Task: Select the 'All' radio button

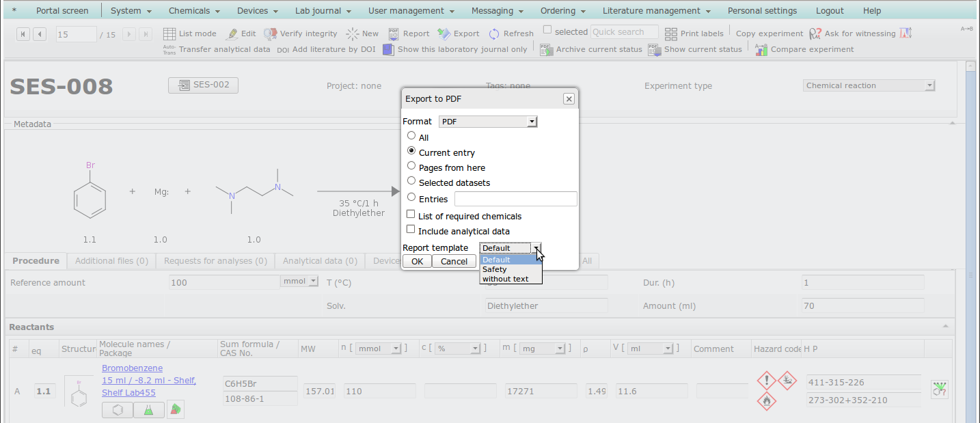Action: click(x=411, y=136)
